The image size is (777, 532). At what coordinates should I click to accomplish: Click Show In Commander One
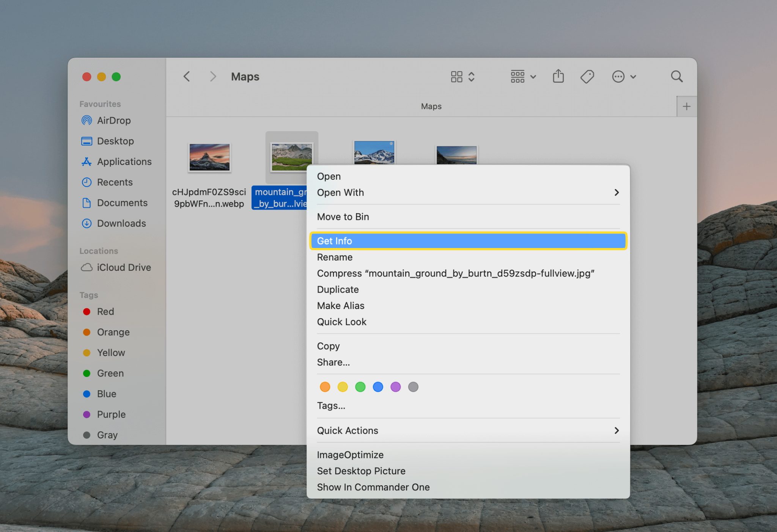(x=373, y=487)
